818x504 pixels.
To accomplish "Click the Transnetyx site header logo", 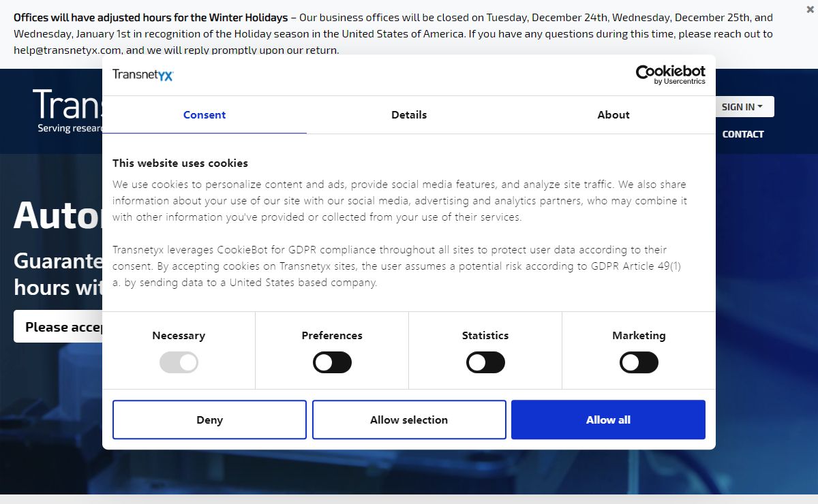I will 68,109.
